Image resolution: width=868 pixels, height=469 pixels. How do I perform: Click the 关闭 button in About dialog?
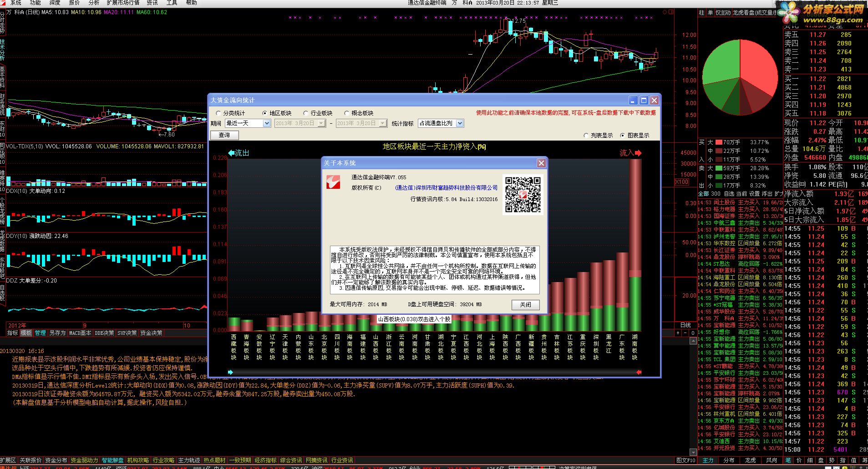pyautogui.click(x=525, y=305)
